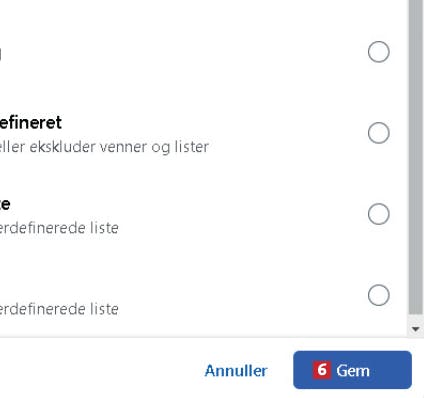424x398 pixels.
Task: Click the red number 6 badge
Action: (322, 370)
